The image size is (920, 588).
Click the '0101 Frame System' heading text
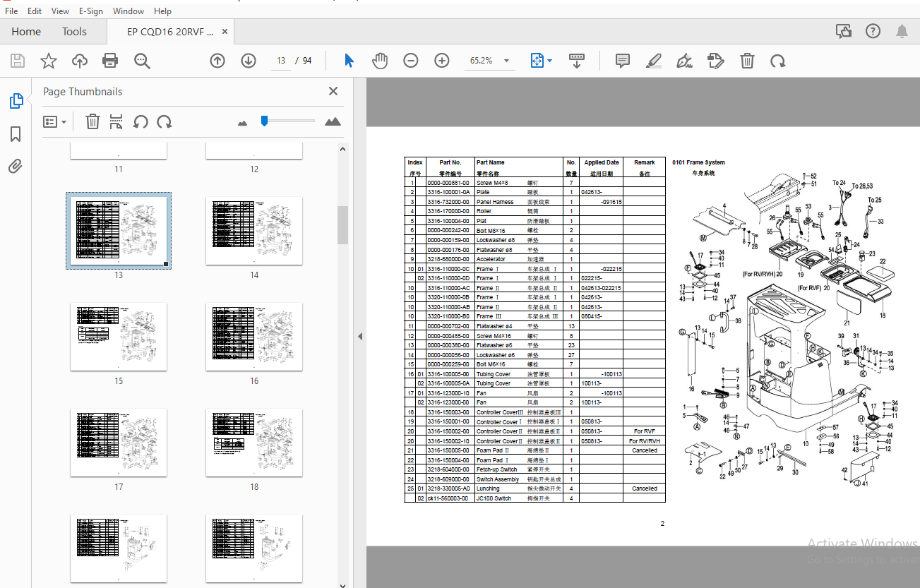point(698,162)
